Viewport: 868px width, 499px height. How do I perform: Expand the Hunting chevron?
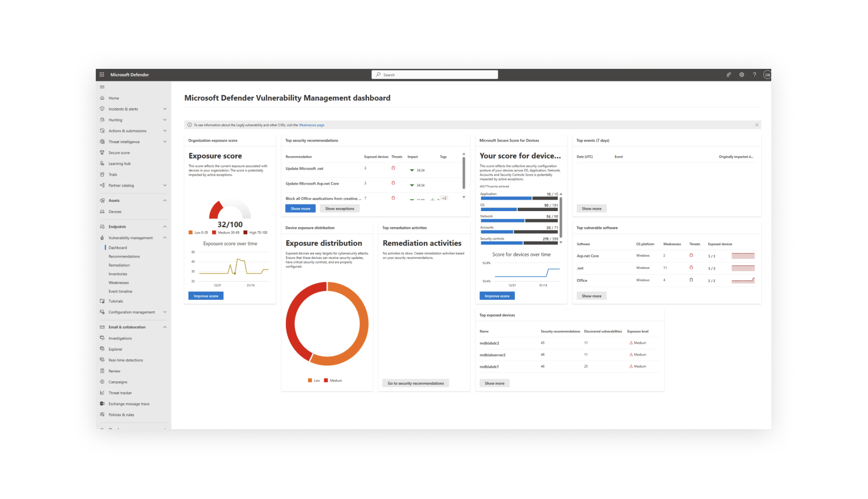point(165,120)
